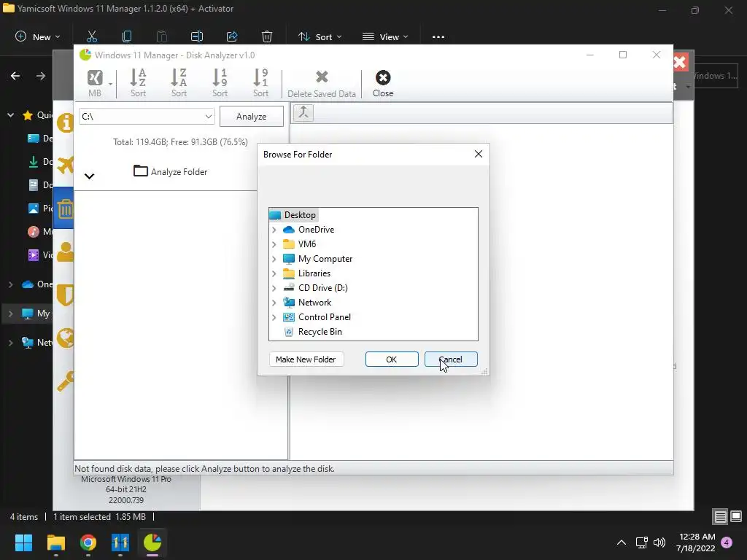Screen dimensions: 747x560
Task: Click the Forward arrow in File Explorer
Action: click(41, 76)
